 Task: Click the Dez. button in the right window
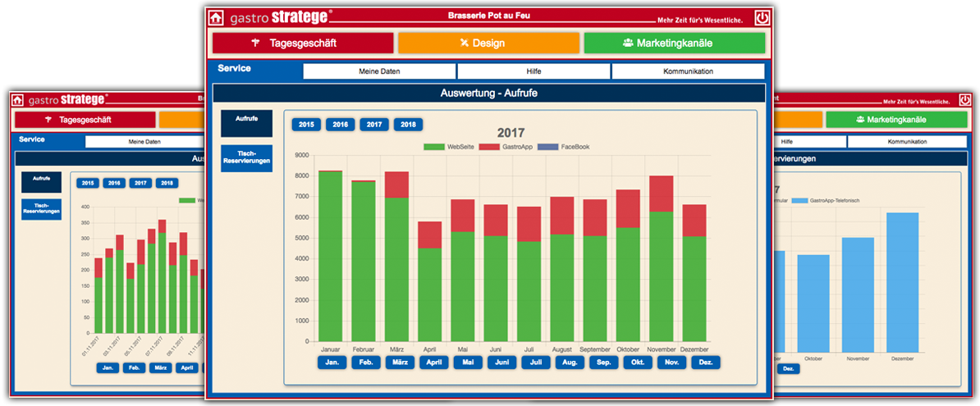788,369
